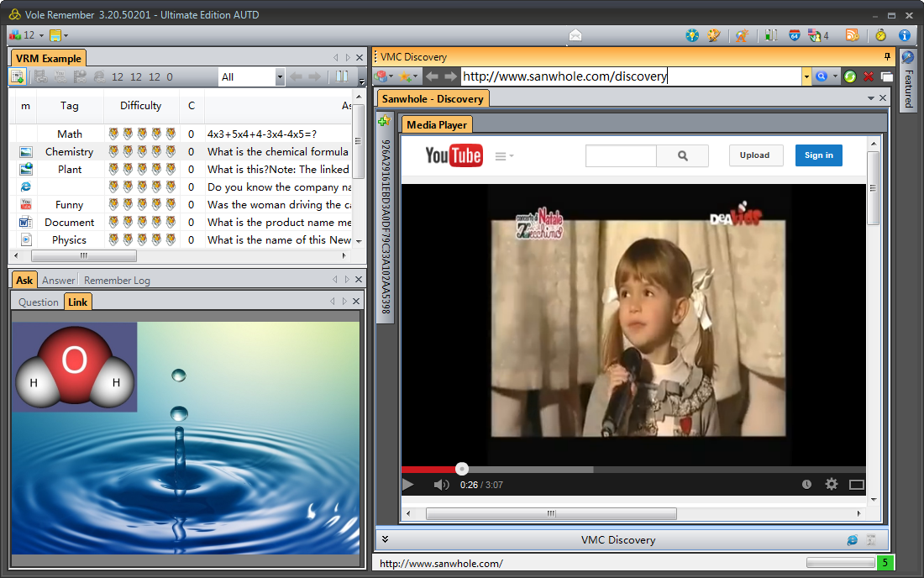Click the Word document icon in Document row

[26, 222]
